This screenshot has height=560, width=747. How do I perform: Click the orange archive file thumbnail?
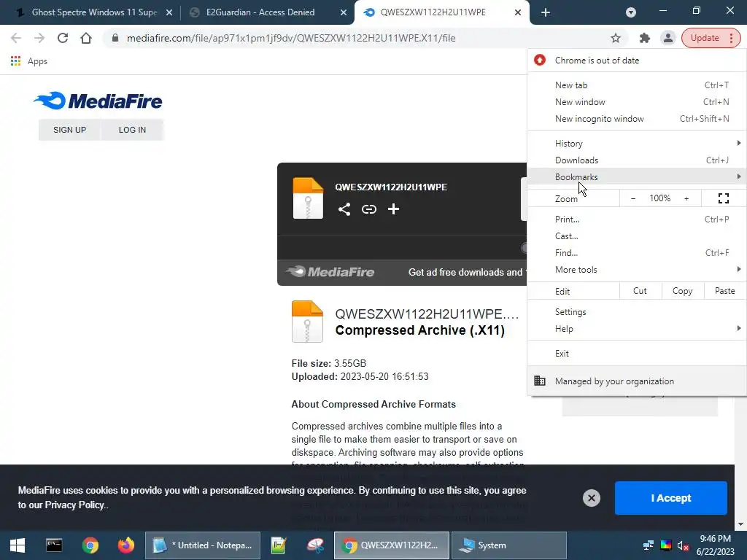(x=307, y=322)
